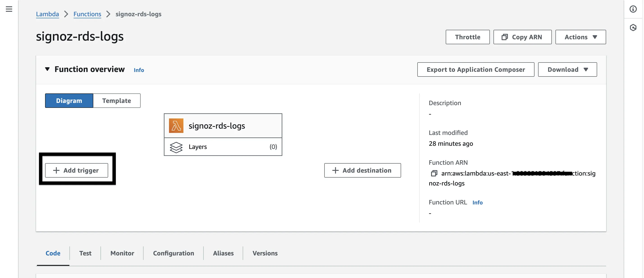This screenshot has width=644, height=278.
Task: Open the Download dropdown
Action: [x=567, y=69]
